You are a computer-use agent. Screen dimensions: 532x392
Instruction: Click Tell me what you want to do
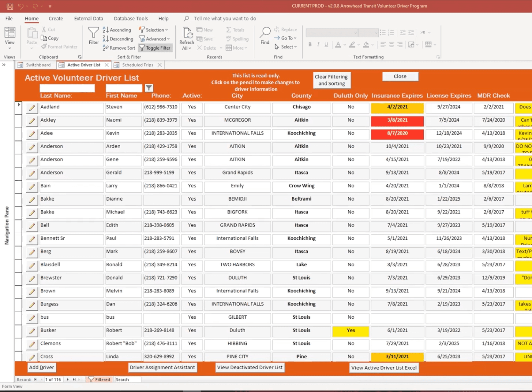coord(225,18)
